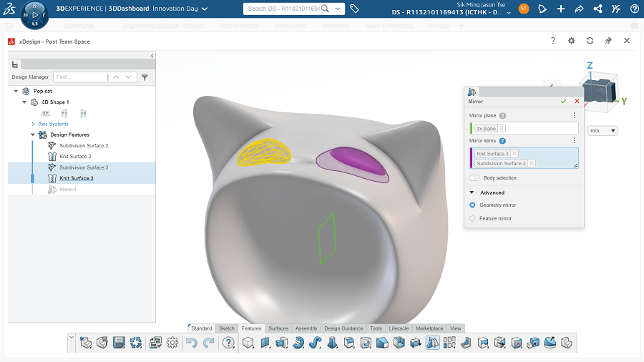Image resolution: width=644 pixels, height=362 pixels.
Task: Cancel Mirror with the red X
Action: pyautogui.click(x=577, y=102)
